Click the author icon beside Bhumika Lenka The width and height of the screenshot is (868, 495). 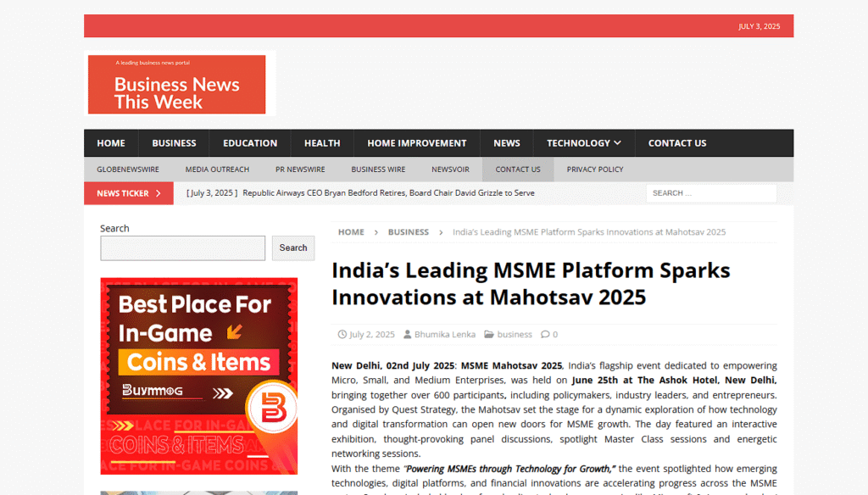[408, 334]
